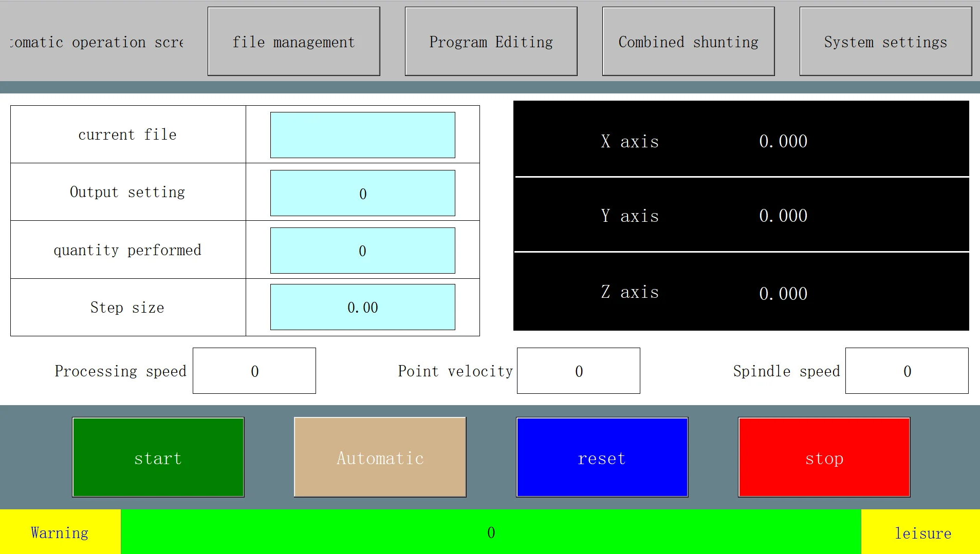Click the leisure status indicator
Viewport: 980px width, 554px height.
[x=920, y=532]
